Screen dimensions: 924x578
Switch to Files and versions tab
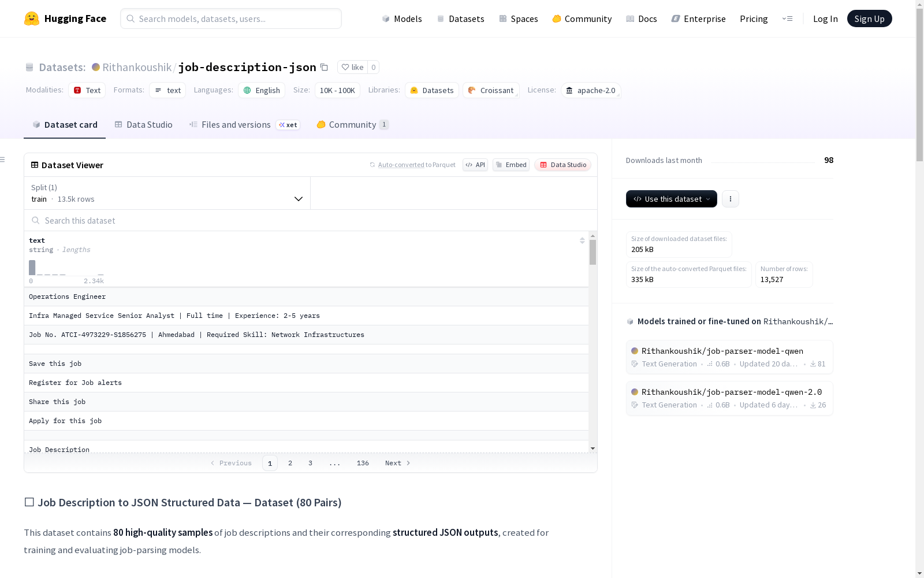[244, 125]
